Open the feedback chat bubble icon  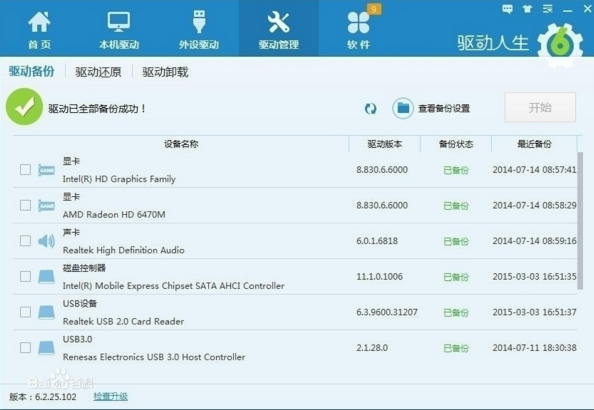tap(507, 9)
